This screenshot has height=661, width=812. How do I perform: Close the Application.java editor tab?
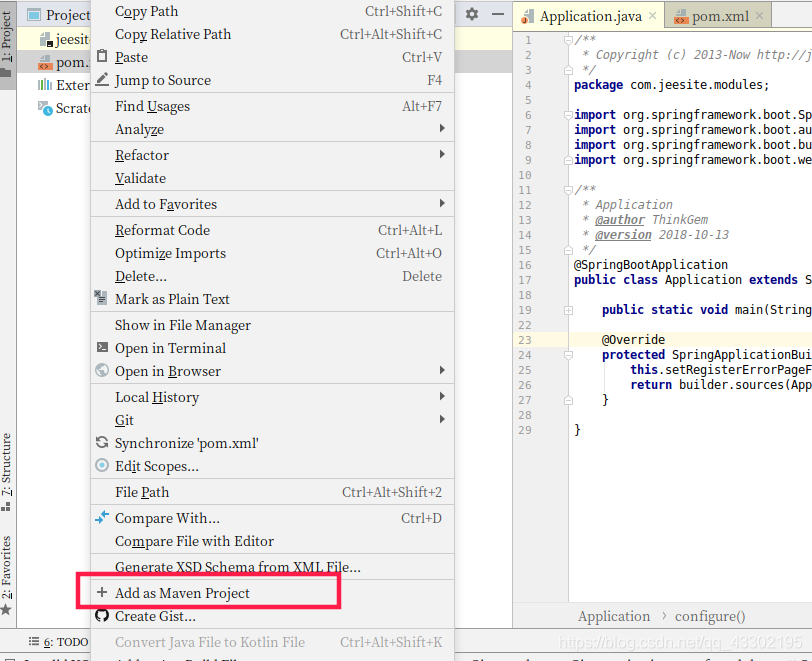pos(651,16)
